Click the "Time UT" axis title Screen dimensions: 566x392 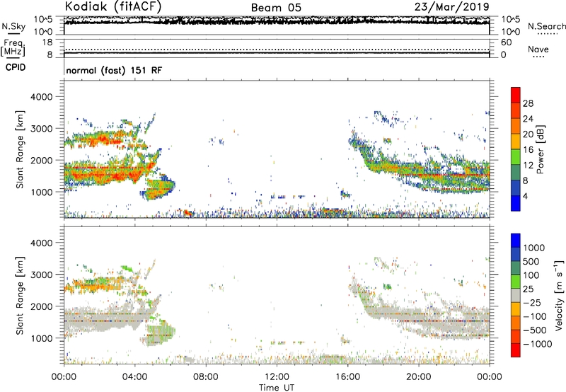277,388
